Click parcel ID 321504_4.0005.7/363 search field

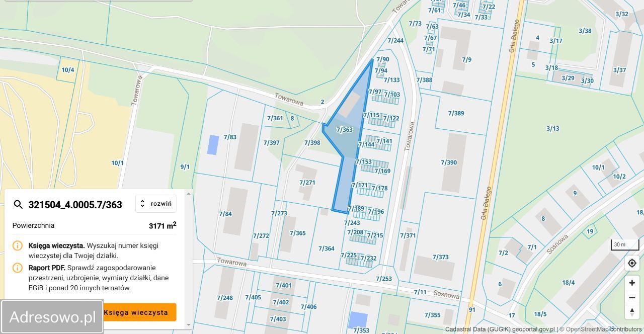[75, 204]
